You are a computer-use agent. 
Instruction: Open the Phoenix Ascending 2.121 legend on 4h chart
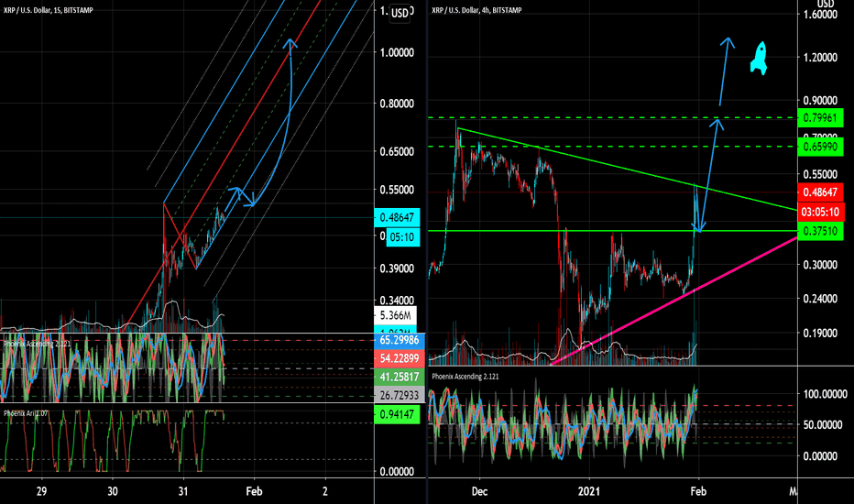pyautogui.click(x=465, y=377)
